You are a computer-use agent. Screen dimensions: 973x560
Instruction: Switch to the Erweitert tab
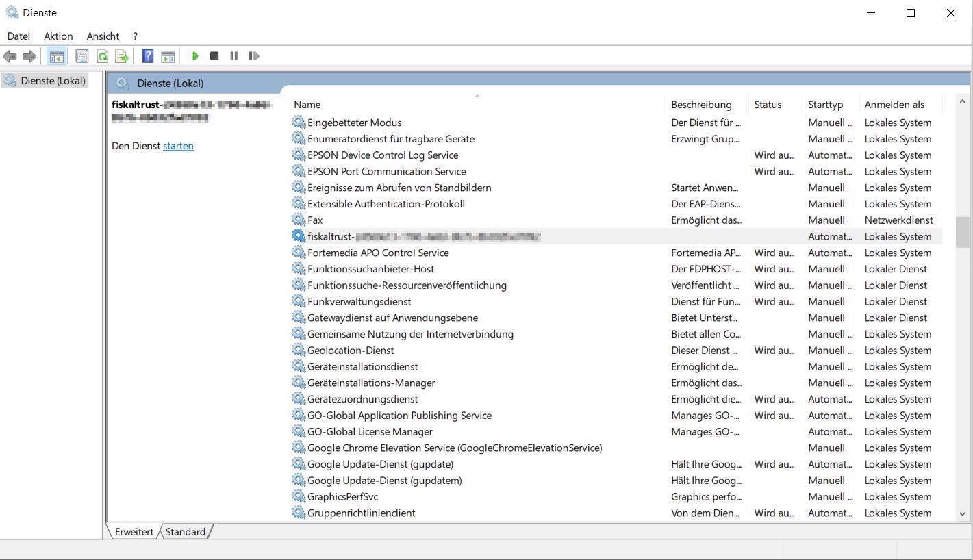pos(134,531)
